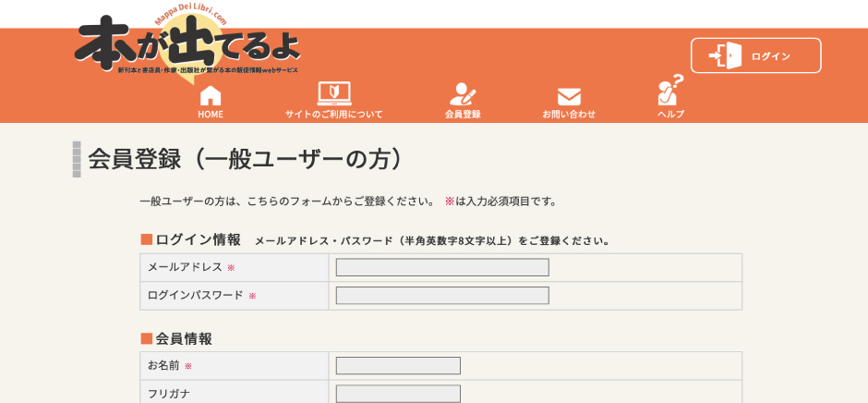Select the HOME text label in navigation
Screen dimensions: 868x403
211,115
